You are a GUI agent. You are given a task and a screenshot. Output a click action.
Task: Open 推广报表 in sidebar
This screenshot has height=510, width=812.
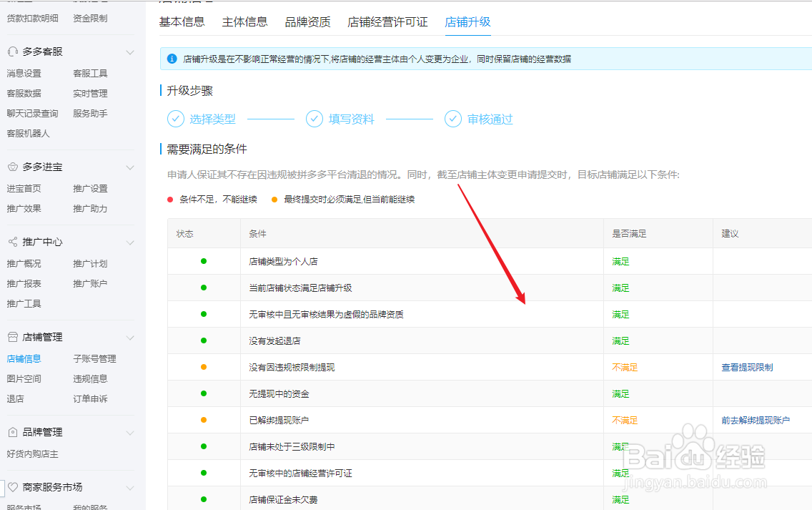pos(24,283)
